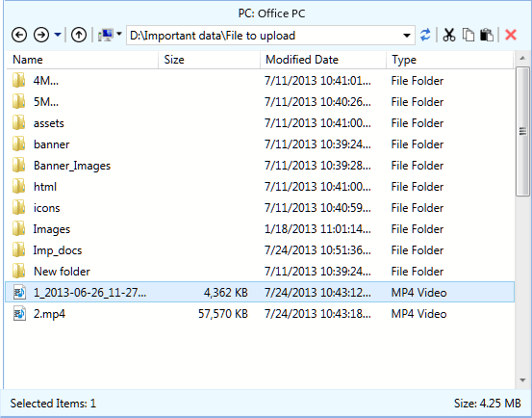Delete selected item with red X
This screenshot has height=418, width=532.
511,35
